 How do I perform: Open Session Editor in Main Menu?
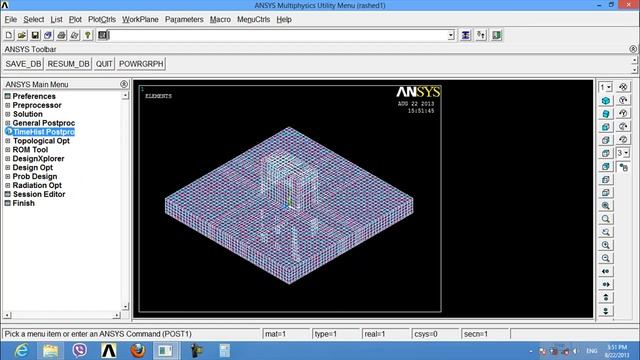39,194
